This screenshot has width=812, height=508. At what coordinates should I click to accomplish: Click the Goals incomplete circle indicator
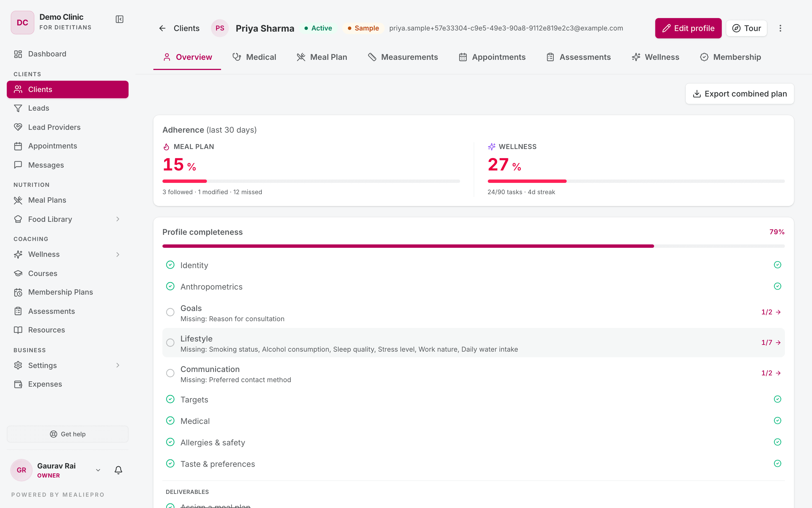coord(171,312)
